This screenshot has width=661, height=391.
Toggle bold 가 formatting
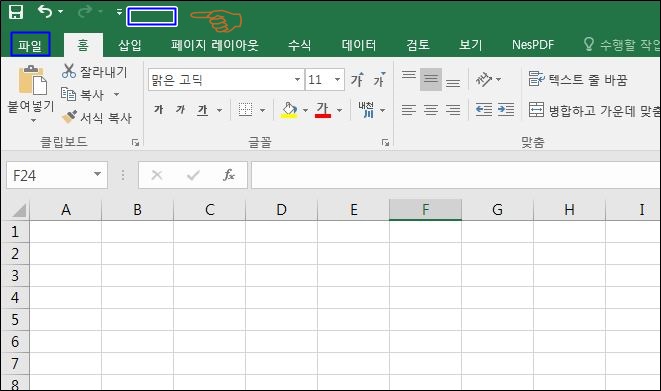tap(159, 110)
